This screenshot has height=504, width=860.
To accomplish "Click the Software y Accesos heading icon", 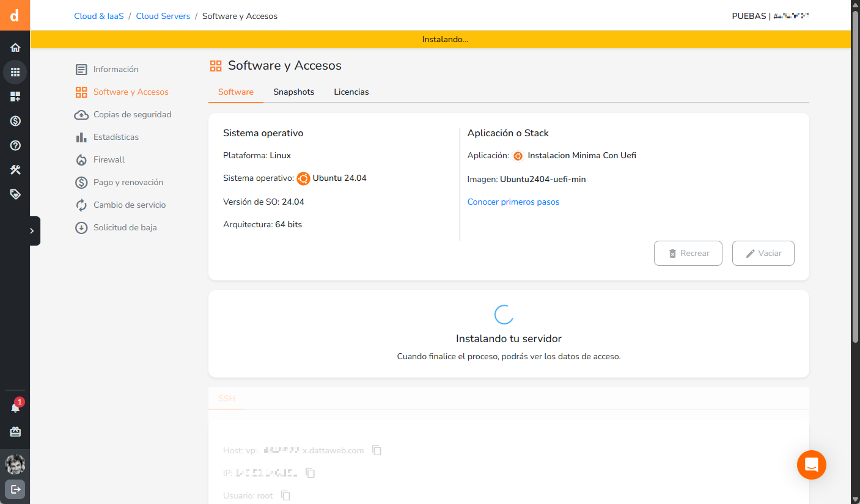I will pos(215,66).
